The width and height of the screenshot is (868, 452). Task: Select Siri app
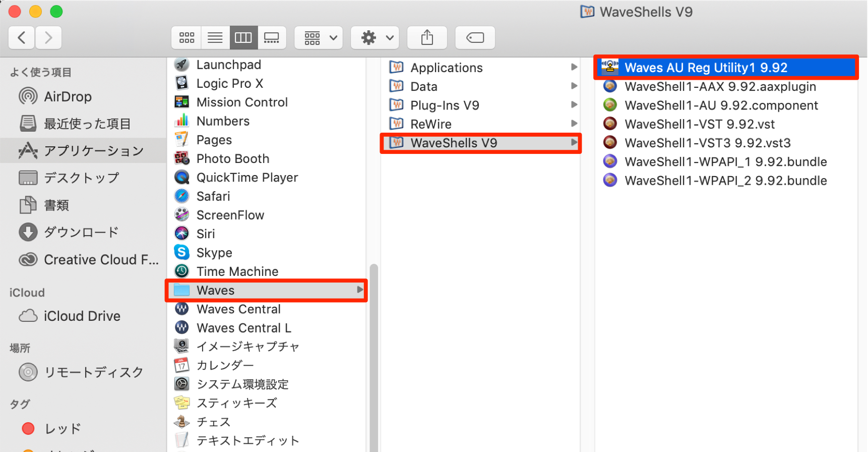tap(267, 234)
